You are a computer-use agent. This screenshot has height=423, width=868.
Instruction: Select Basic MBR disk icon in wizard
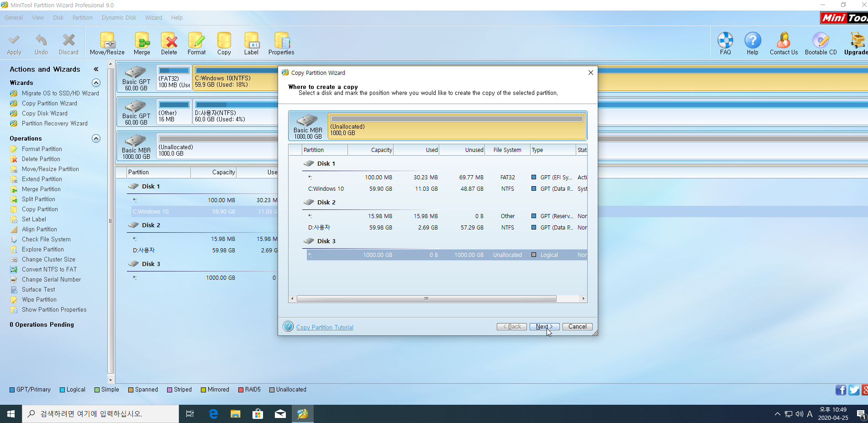tap(307, 121)
